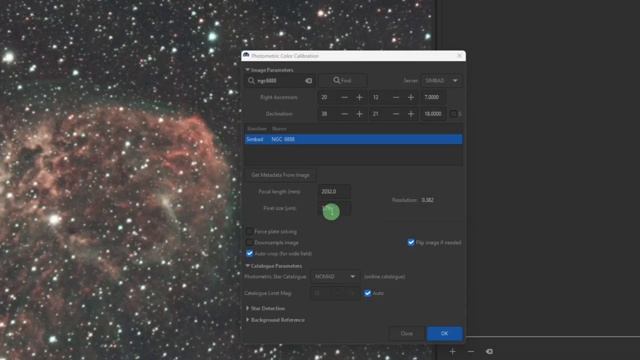This screenshot has height=360, width=640.
Task: Increase Declination degrees value
Action: click(360, 114)
